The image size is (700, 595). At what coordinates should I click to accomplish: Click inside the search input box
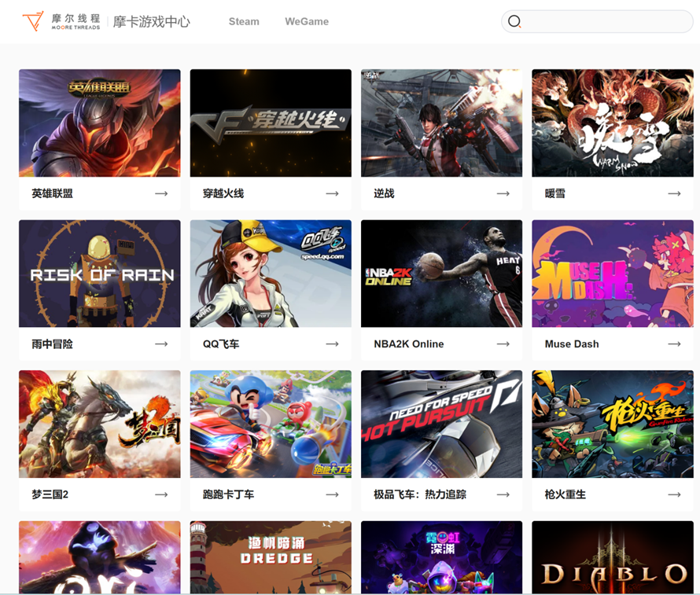[598, 21]
